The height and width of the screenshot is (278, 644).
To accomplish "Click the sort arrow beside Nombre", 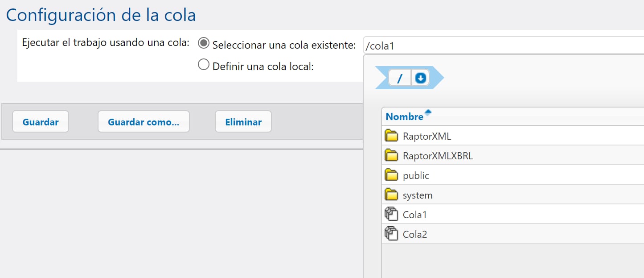I will coord(428,112).
